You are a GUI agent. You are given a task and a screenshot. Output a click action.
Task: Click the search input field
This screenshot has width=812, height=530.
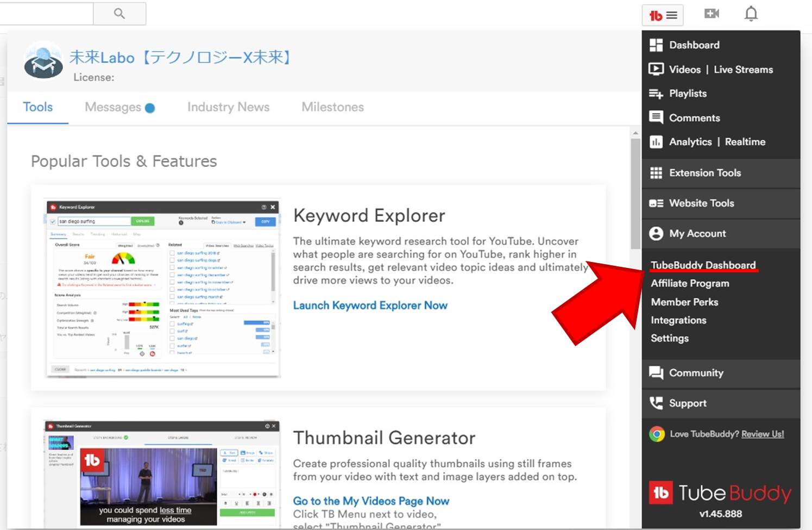point(46,14)
